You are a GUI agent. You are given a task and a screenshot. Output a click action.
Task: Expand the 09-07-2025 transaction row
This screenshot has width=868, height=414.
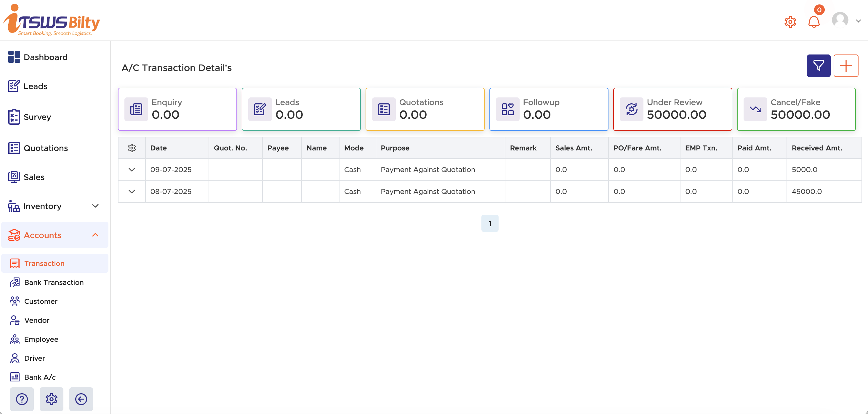(132, 169)
